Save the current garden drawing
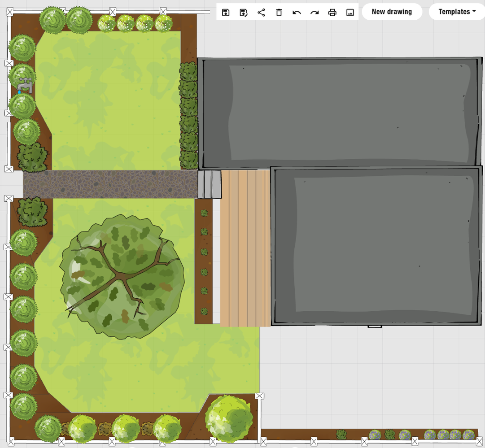Viewport: 485px width, 448px height. [x=225, y=13]
